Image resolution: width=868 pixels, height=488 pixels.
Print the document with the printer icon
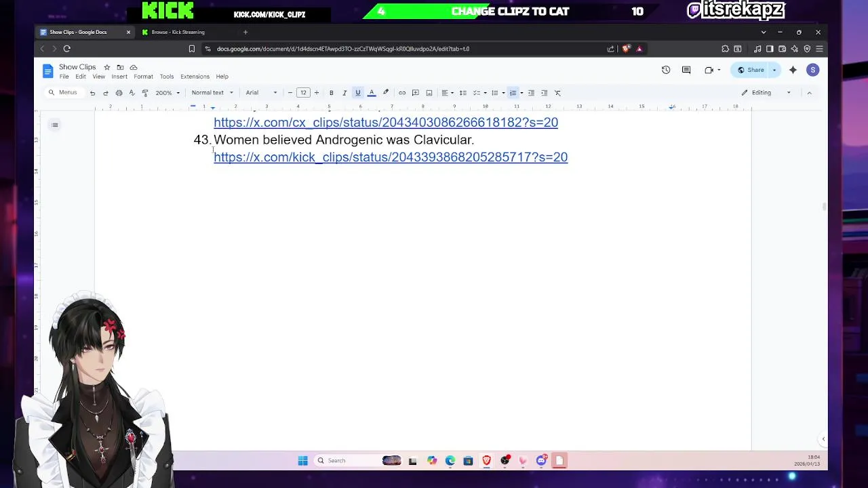click(119, 93)
